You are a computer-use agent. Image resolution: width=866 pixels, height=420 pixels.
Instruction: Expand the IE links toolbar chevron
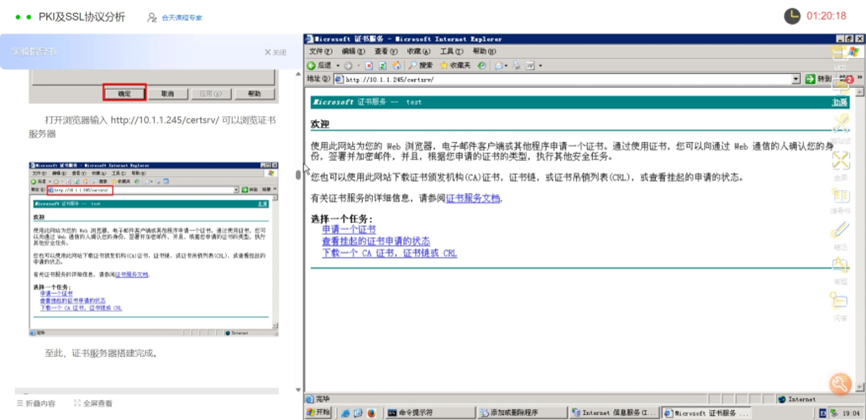[x=859, y=79]
